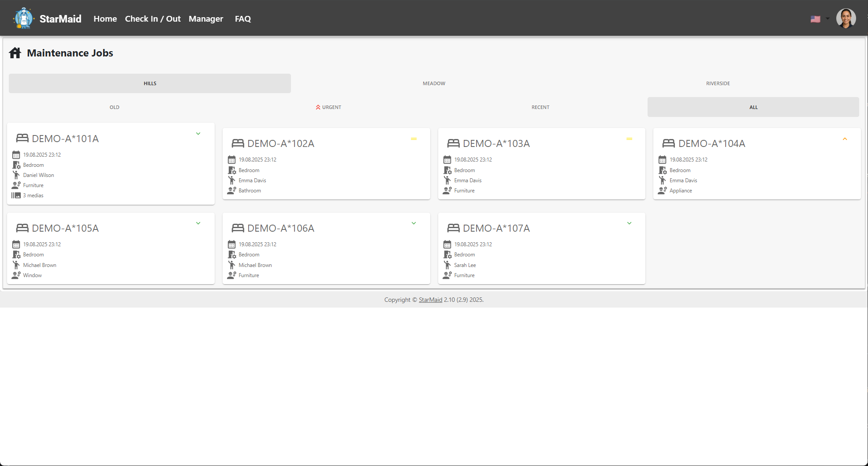Show ALL maintenance jobs
868x466 pixels.
tap(753, 107)
